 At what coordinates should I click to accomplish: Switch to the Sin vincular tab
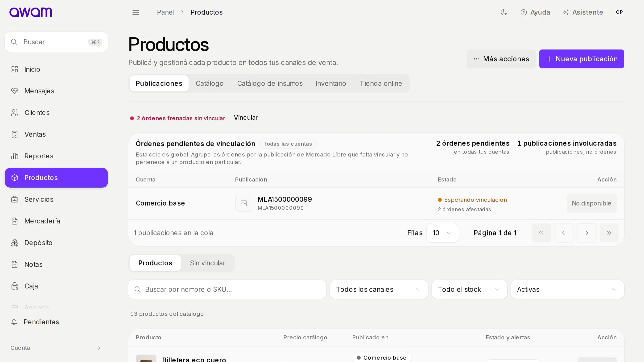coord(207,263)
